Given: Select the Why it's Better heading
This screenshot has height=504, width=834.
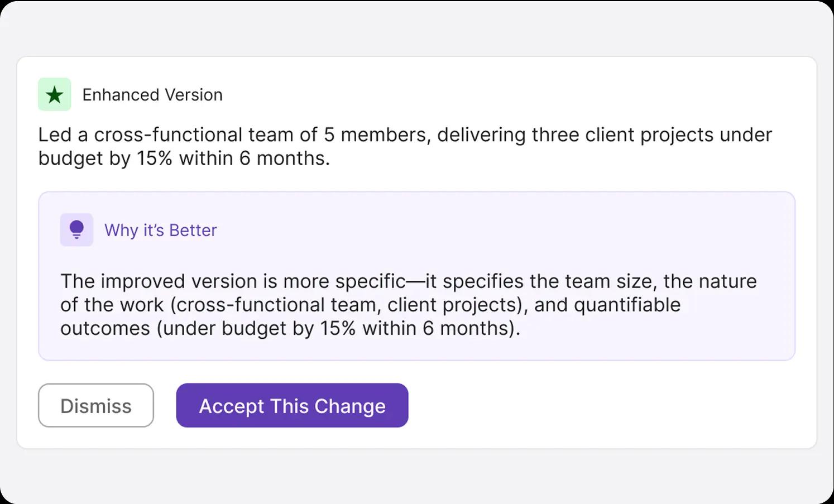Looking at the screenshot, I should pyautogui.click(x=160, y=230).
